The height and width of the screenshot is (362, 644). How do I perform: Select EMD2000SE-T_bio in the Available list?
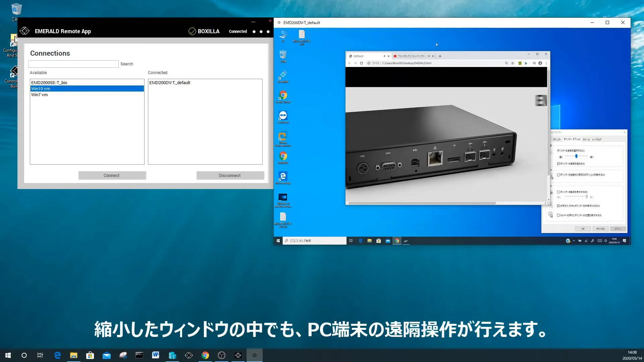click(87, 82)
